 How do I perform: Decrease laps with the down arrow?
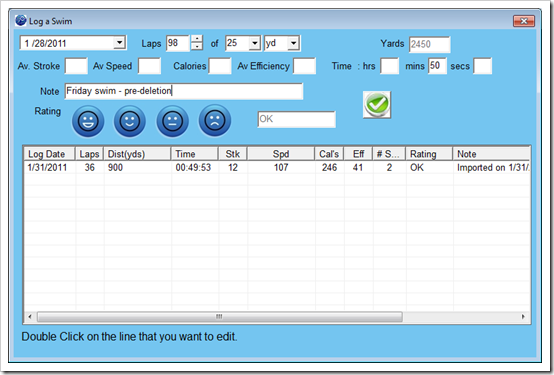[197, 47]
